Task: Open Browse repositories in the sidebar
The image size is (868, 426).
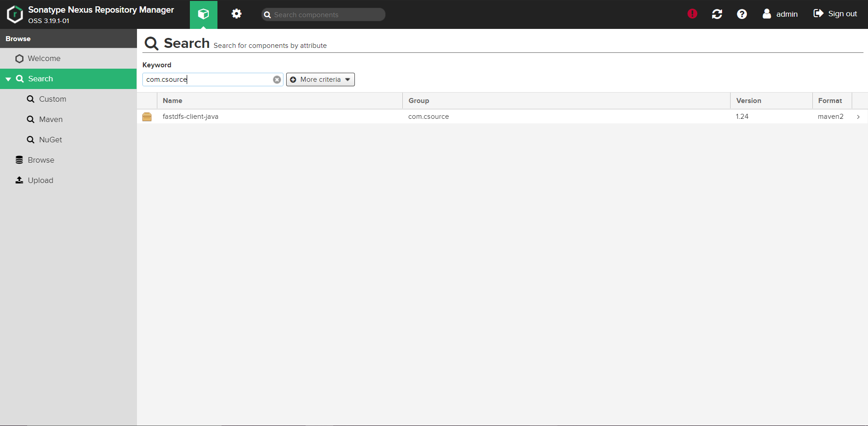Action: 68,160
